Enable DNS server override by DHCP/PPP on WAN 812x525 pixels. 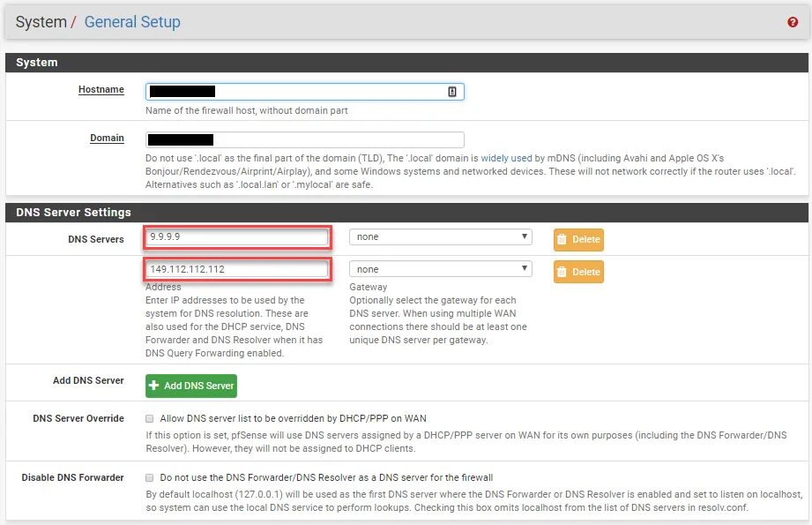tap(150, 418)
